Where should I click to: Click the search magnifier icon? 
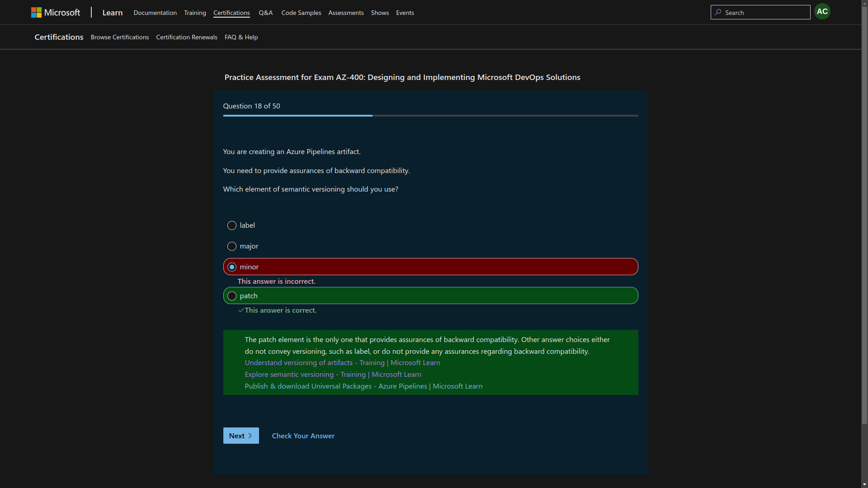click(718, 12)
